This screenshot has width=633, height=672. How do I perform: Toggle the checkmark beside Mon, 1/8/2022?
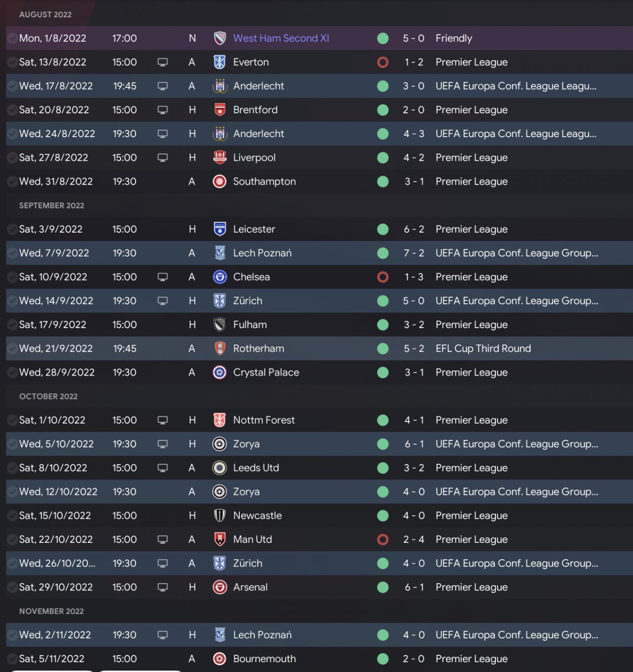(12, 39)
